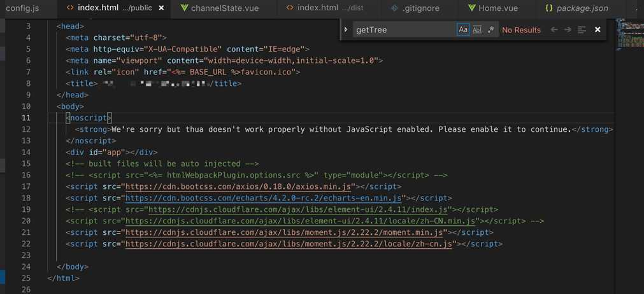Click the braces icon on package.json tab

point(549,8)
